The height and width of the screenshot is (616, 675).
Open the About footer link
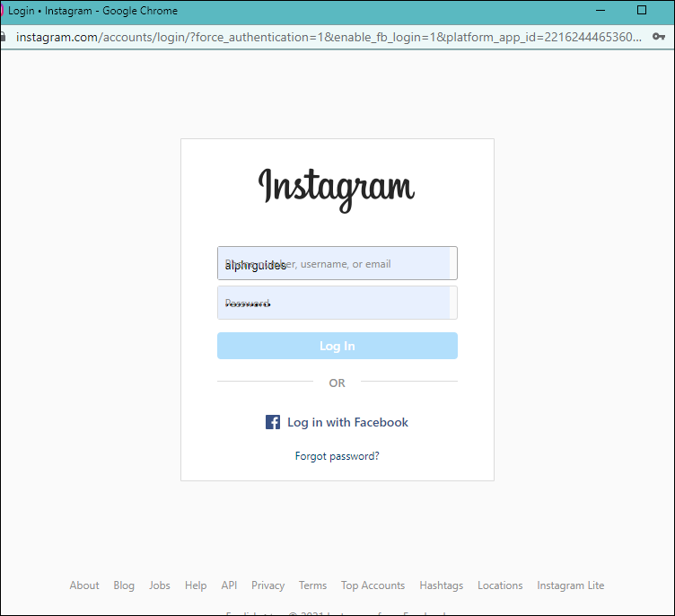[84, 585]
